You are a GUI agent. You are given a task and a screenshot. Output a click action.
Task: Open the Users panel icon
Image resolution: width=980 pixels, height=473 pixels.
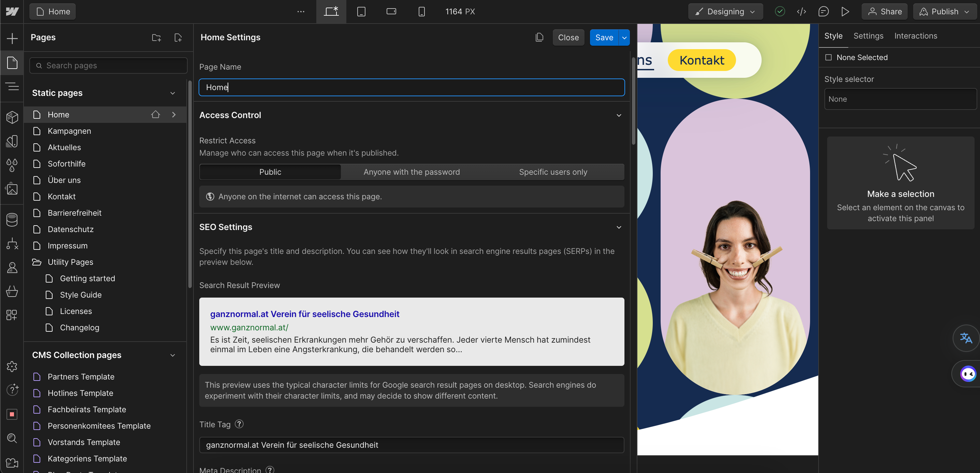[x=12, y=267]
